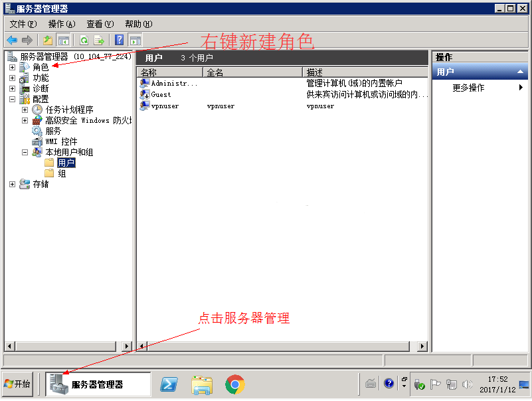Open the 操作(A) menu
This screenshot has height=401, width=532.
(x=61, y=24)
